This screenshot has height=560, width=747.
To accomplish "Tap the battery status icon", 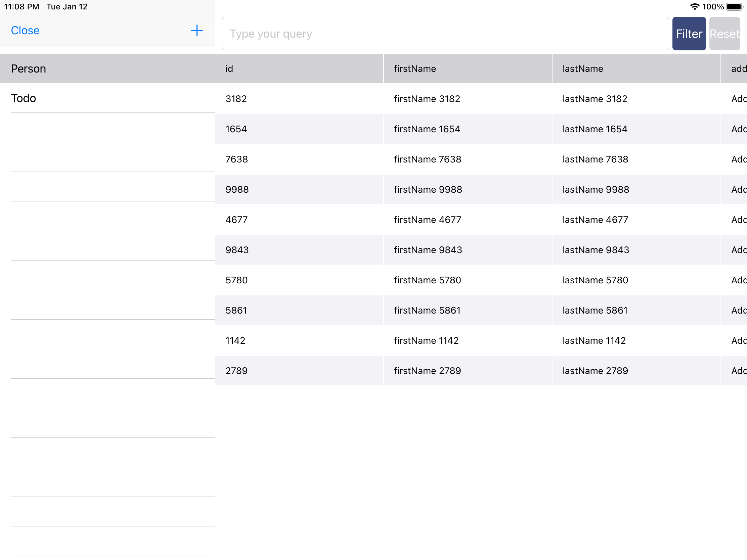I will [734, 6].
